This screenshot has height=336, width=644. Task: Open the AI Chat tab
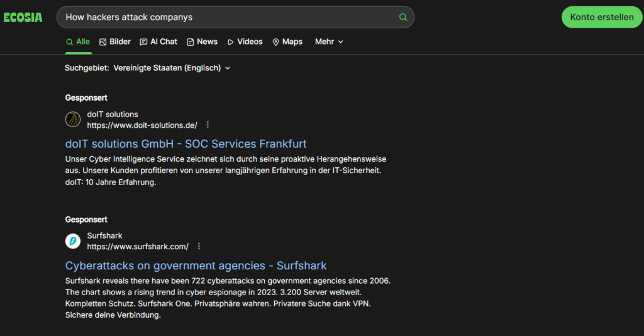click(158, 42)
